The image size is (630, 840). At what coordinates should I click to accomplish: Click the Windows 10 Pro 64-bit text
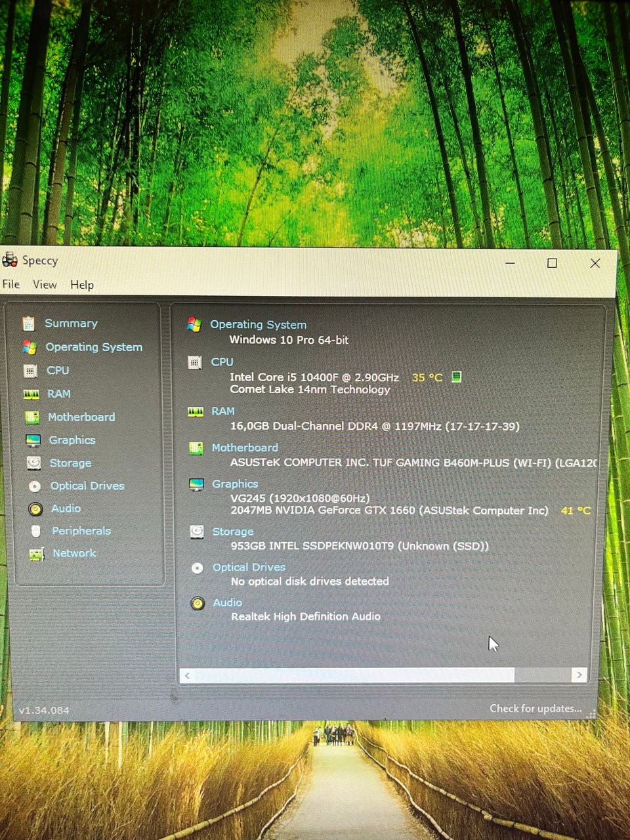coord(289,340)
